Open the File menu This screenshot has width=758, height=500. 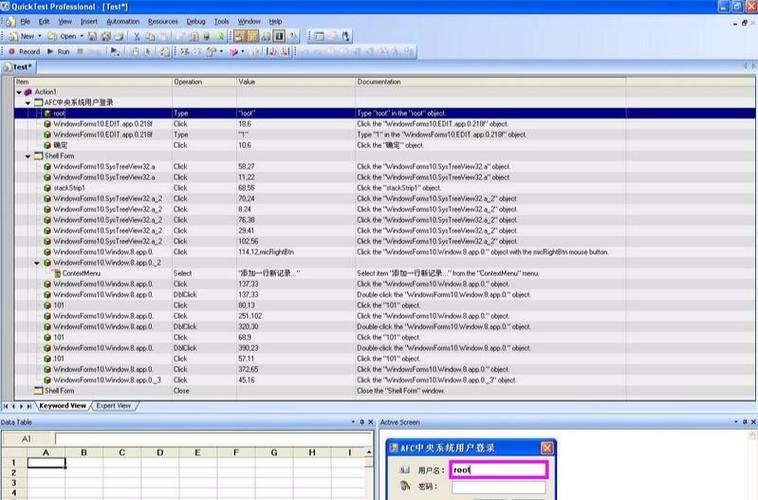point(25,21)
